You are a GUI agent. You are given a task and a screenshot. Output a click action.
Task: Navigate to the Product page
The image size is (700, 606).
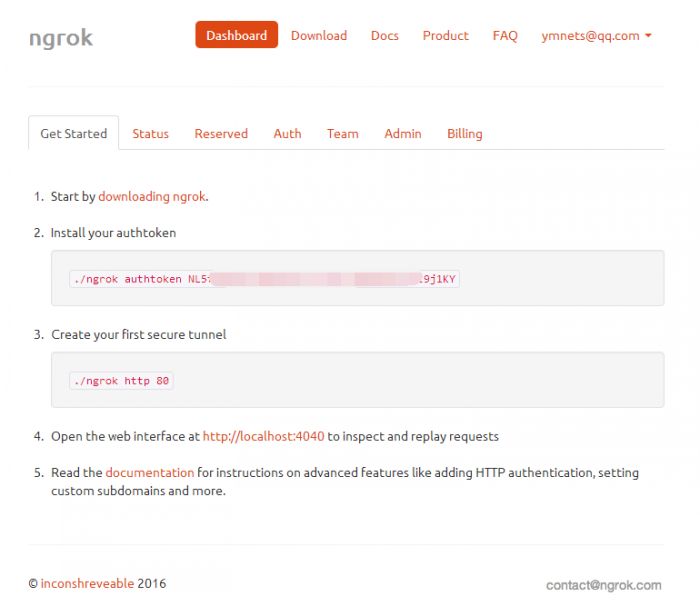pos(445,35)
